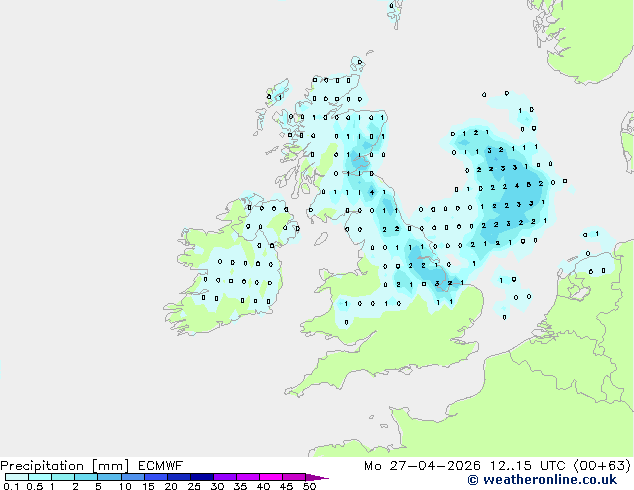Image resolution: width=634 pixels, height=490 pixels.
Task: Click legend swatch between 2 and 5
Action: [x=86, y=477]
